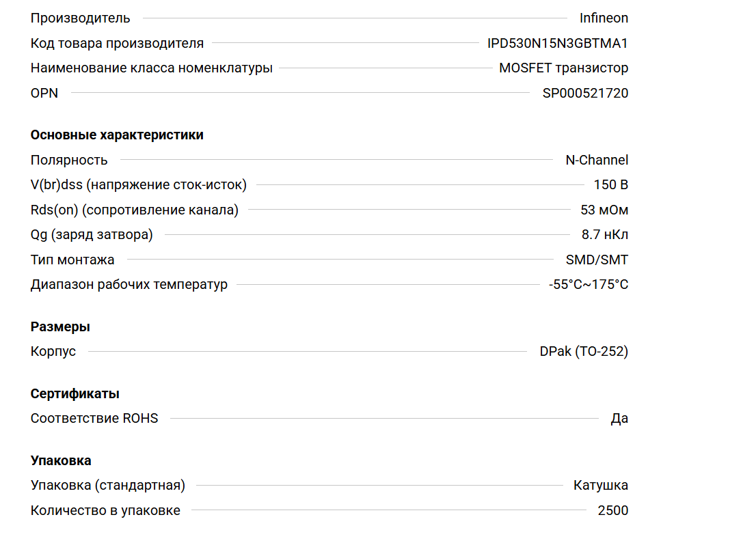Click the 53 мОм resistance value
The height and width of the screenshot is (543, 756).
[x=604, y=210]
